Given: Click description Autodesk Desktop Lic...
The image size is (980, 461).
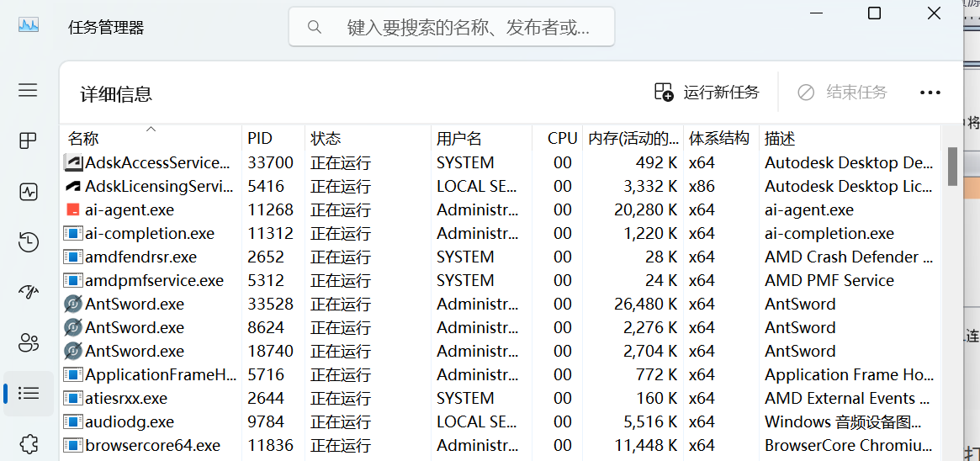Looking at the screenshot, I should click(849, 186).
